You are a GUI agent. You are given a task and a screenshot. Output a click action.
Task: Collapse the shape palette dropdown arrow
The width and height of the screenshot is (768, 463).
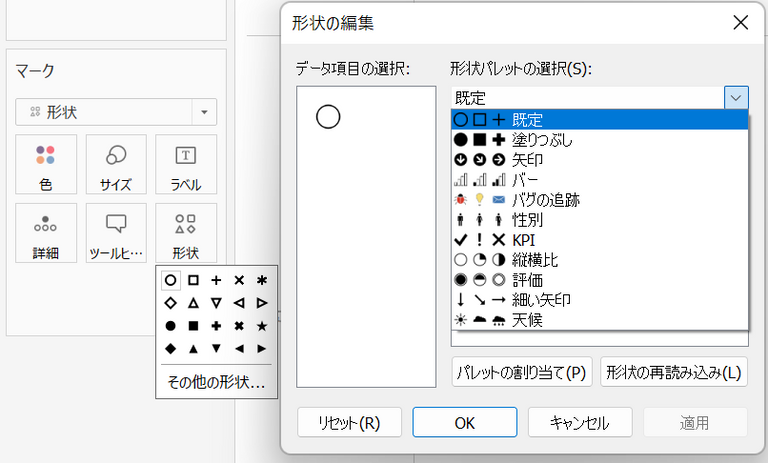tap(736, 97)
